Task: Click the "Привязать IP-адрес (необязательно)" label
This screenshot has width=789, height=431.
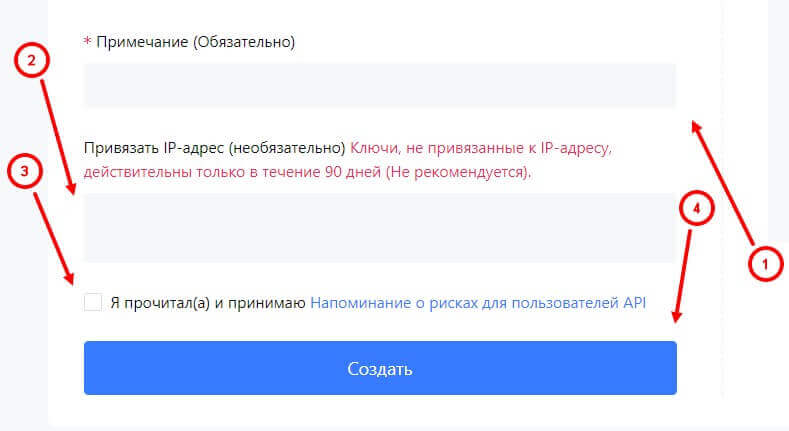Action: 215,148
